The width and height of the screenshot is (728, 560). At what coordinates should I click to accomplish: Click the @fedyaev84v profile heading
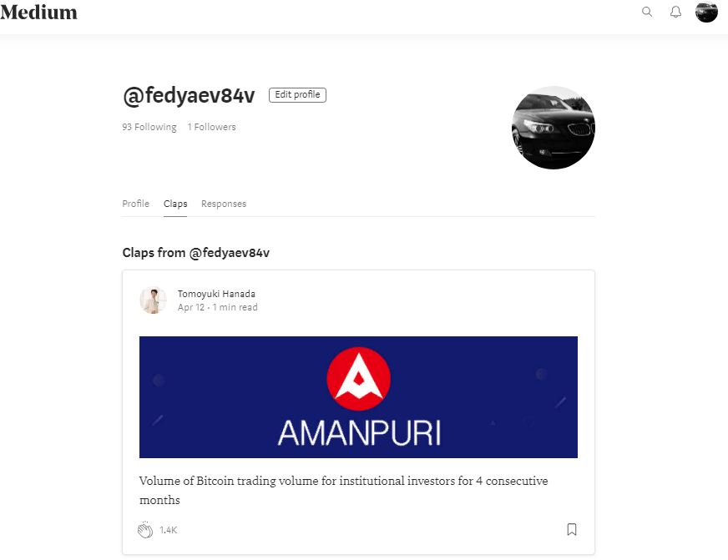pos(189,96)
